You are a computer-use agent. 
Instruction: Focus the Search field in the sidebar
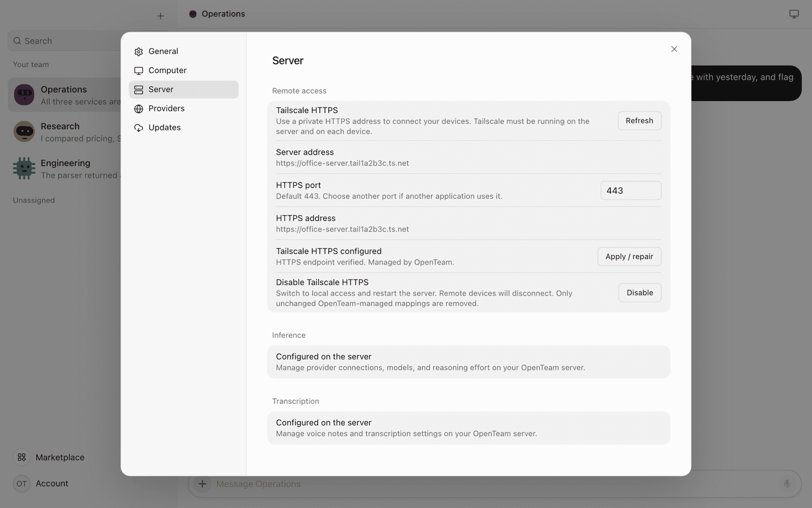[x=64, y=41]
